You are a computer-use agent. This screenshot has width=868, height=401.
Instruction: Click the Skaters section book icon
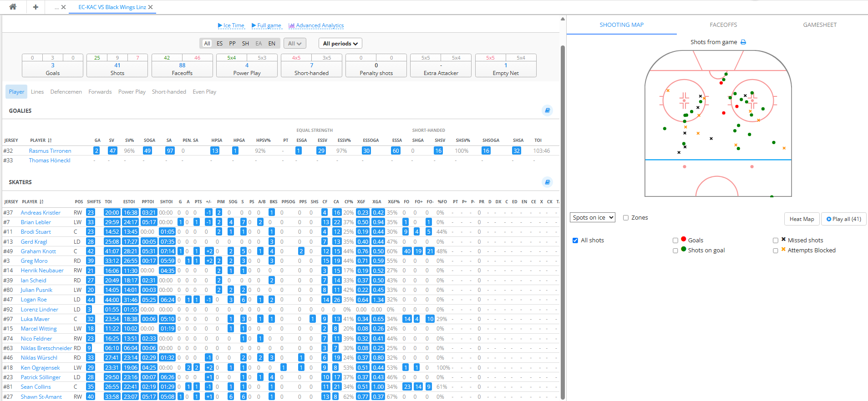pyautogui.click(x=548, y=182)
